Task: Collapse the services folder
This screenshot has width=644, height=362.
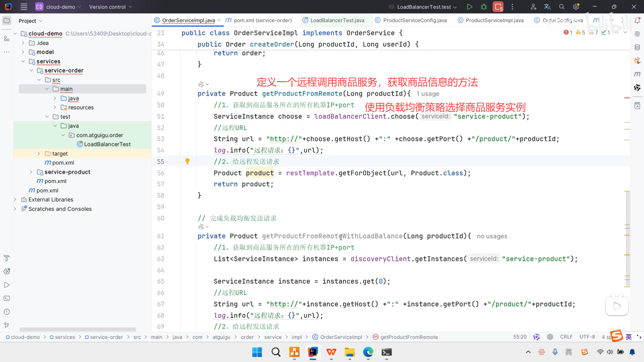Action: coord(23,61)
